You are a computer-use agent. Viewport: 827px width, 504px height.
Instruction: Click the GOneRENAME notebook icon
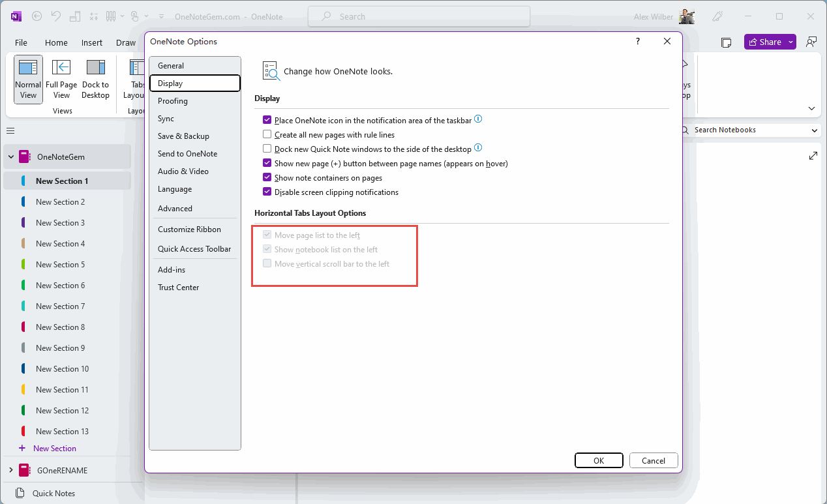pos(25,470)
